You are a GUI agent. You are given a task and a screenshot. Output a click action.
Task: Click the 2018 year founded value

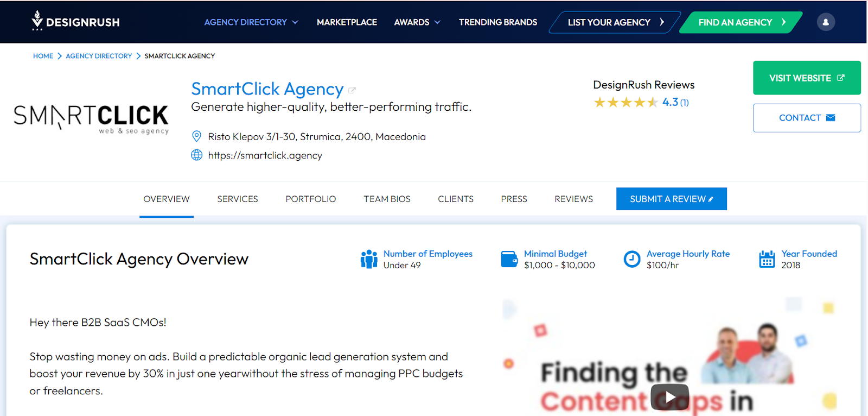(791, 265)
